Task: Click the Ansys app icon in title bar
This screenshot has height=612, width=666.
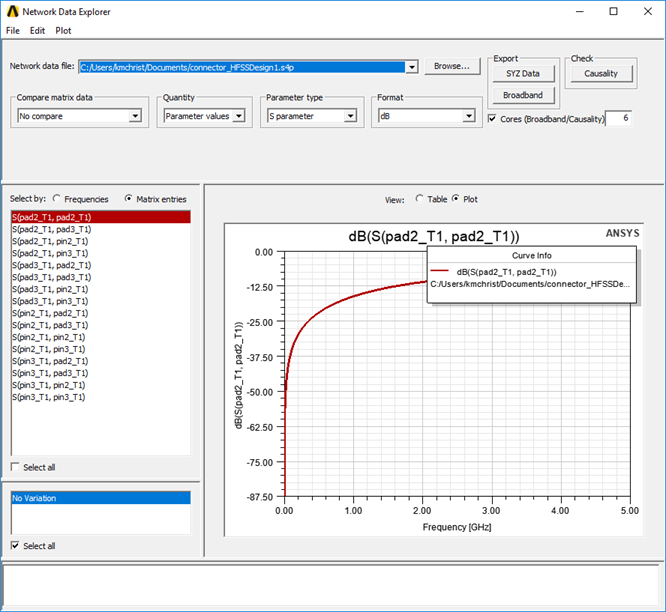Action: click(x=11, y=11)
